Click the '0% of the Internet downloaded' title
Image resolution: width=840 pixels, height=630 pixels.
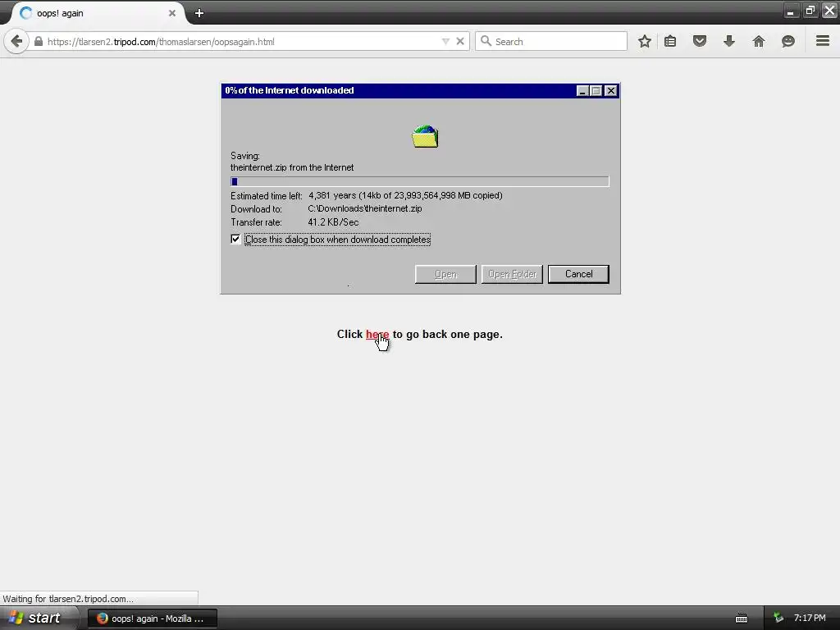coord(290,90)
